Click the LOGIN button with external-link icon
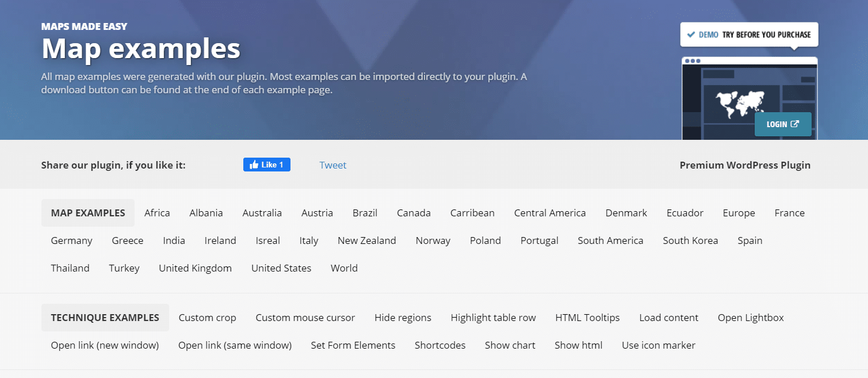Screen dimensions: 868x378 coord(783,124)
